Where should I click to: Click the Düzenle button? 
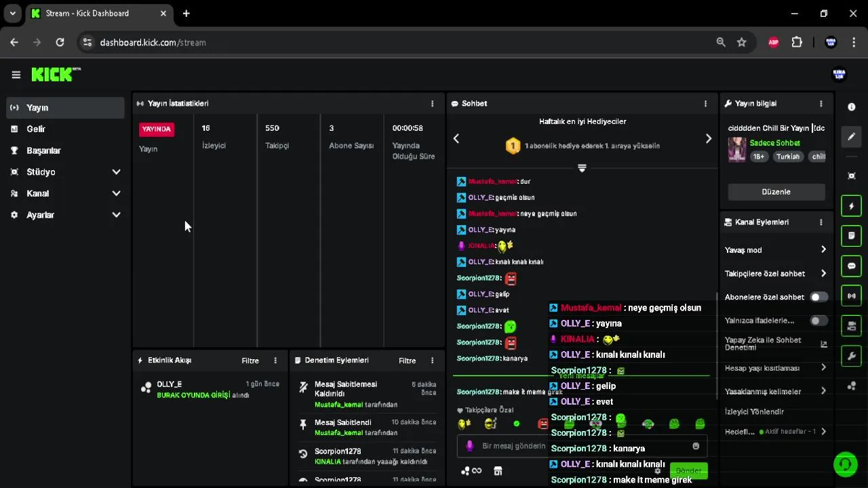(776, 192)
